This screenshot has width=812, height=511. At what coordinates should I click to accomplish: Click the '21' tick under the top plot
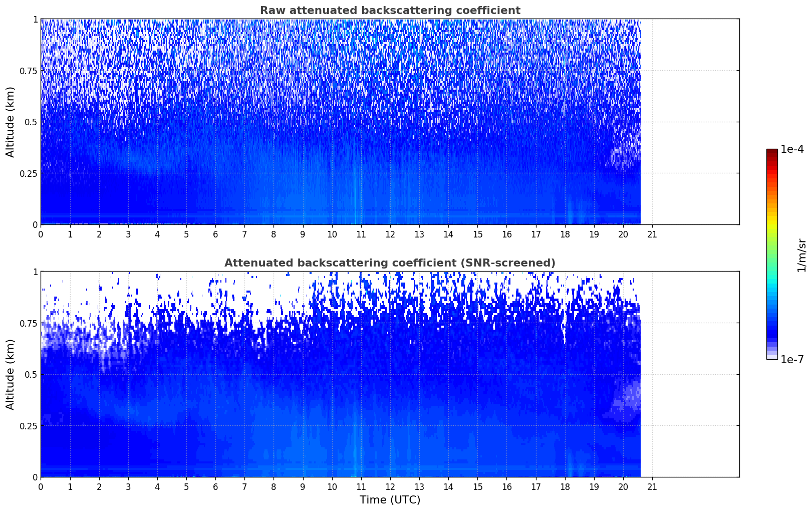tap(652, 234)
